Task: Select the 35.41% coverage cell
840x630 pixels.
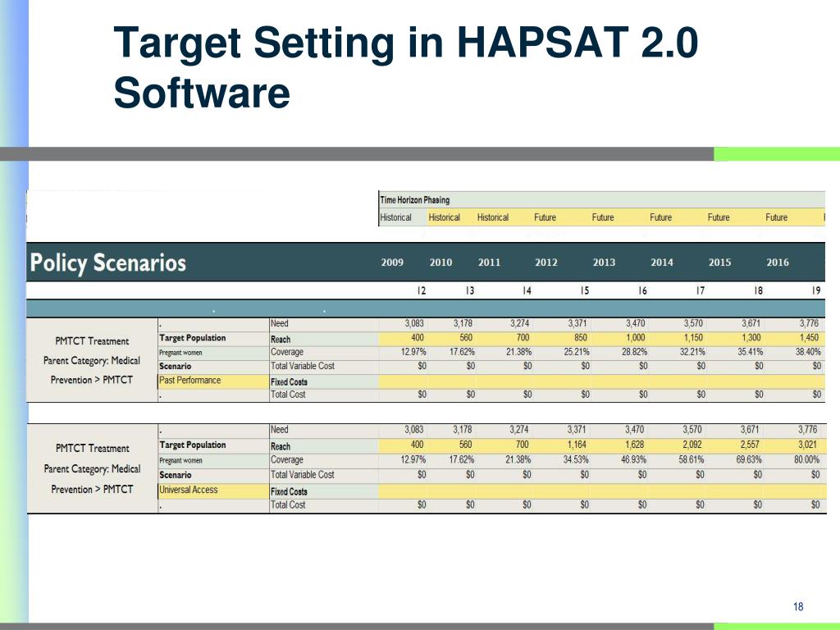Action: [750, 352]
